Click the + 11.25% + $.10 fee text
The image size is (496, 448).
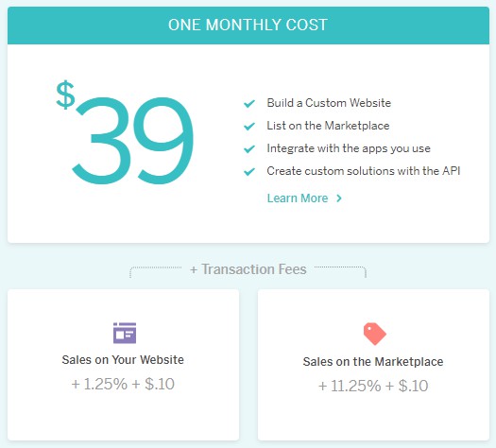coord(373,386)
